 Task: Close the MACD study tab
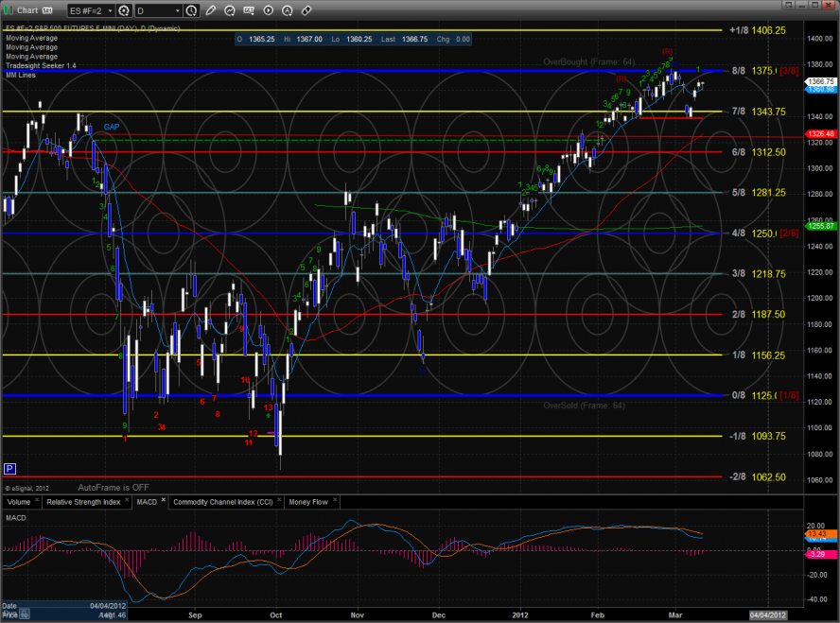pos(163,500)
